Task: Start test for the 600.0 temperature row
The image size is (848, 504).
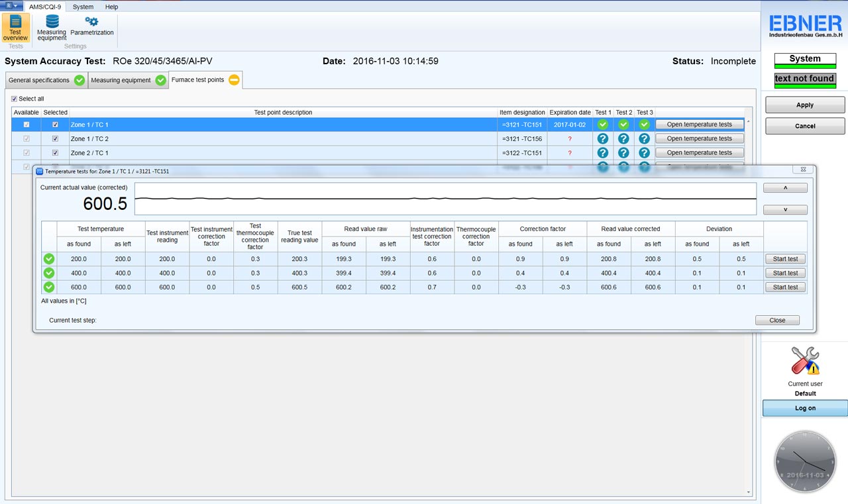Action: (x=785, y=287)
